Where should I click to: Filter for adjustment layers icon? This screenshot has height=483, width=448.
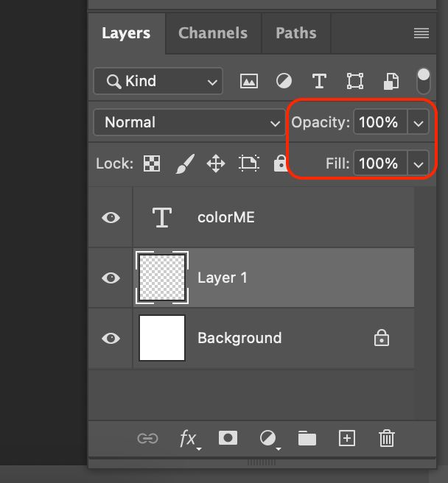pyautogui.click(x=284, y=81)
